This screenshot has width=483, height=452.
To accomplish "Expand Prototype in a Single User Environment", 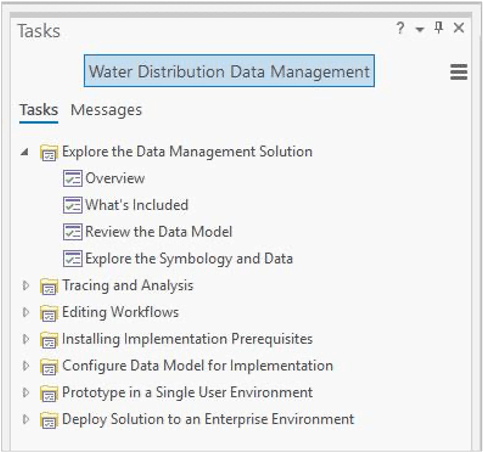I will coord(26,393).
